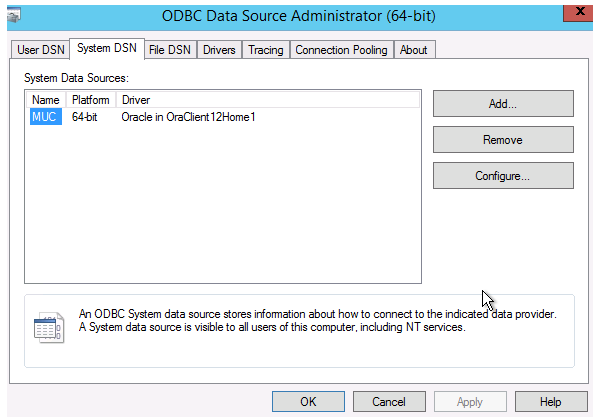596x420 pixels.
Task: Close the ODBC Administrator window
Action: click(x=578, y=13)
